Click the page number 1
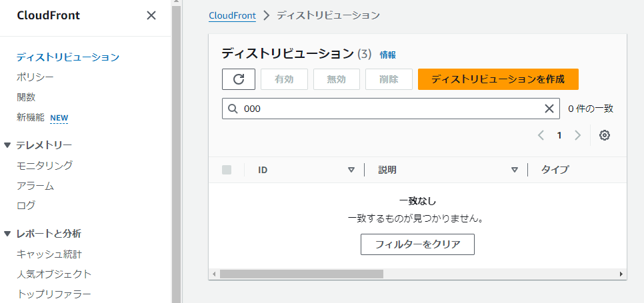644x303 pixels. (559, 135)
